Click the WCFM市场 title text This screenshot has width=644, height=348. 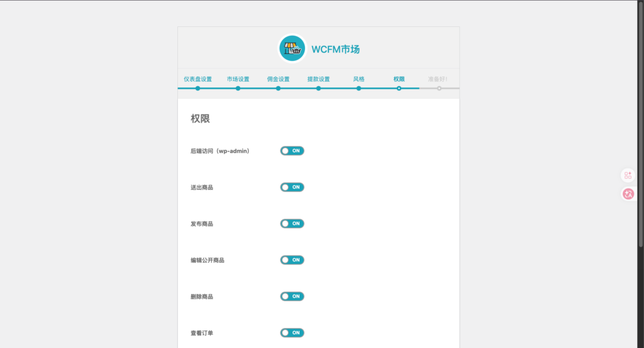click(336, 49)
